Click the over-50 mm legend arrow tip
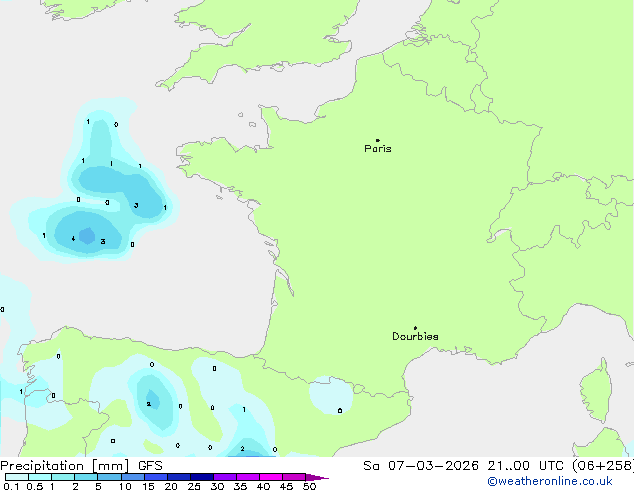The height and width of the screenshot is (490, 634). pyautogui.click(x=317, y=477)
